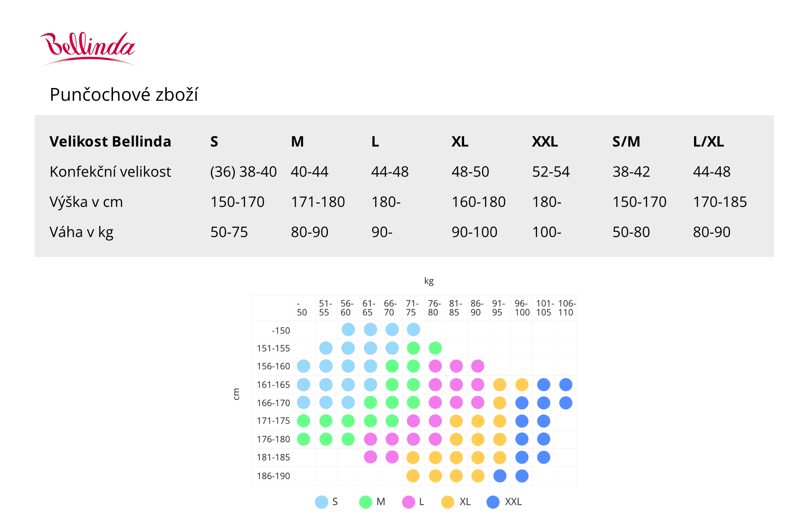This screenshot has height=529, width=812.
Task: Select the L/XL size column header
Action: pos(708,142)
